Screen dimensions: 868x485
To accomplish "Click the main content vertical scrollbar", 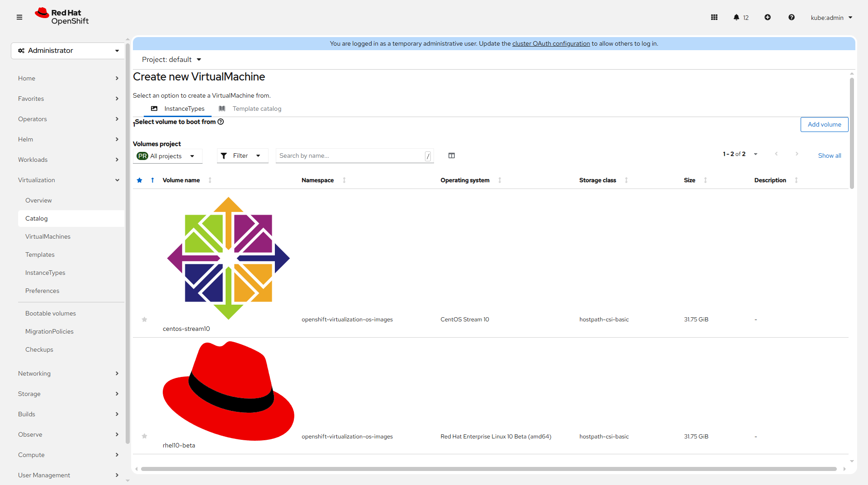I will coord(852,133).
